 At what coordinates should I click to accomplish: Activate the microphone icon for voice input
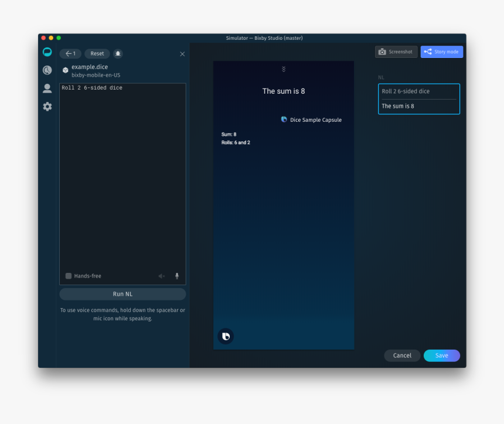coord(176,276)
